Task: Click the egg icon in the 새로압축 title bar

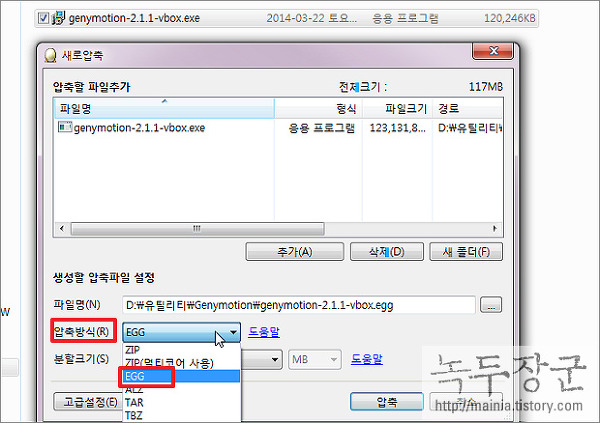Action: coord(50,55)
